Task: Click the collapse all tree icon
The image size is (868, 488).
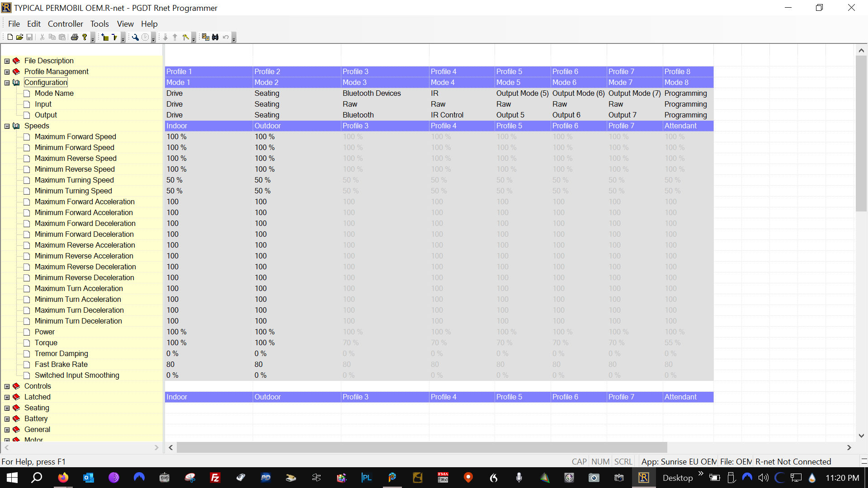Action: point(114,37)
